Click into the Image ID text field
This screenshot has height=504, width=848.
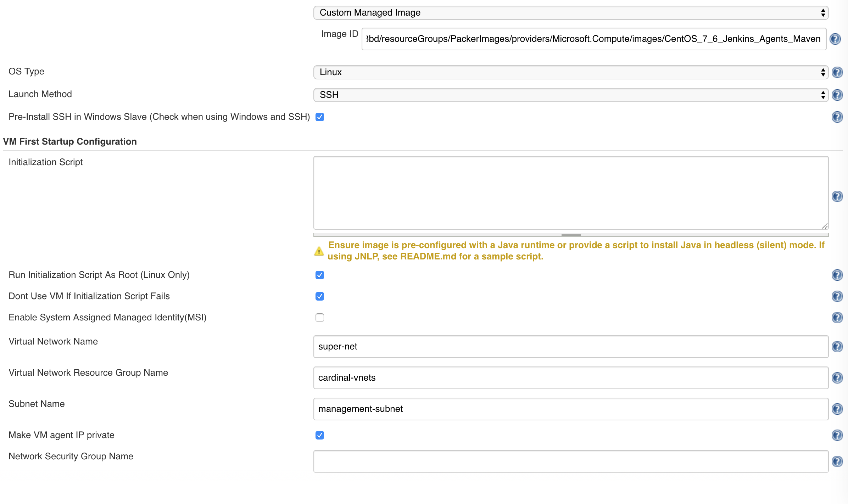click(x=594, y=39)
